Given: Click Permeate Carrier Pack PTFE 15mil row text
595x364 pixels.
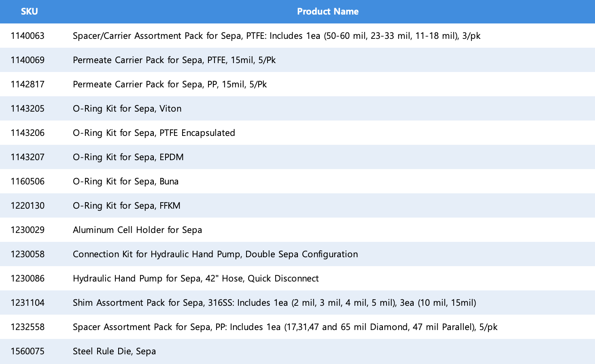Looking at the screenshot, I should pyautogui.click(x=174, y=60).
